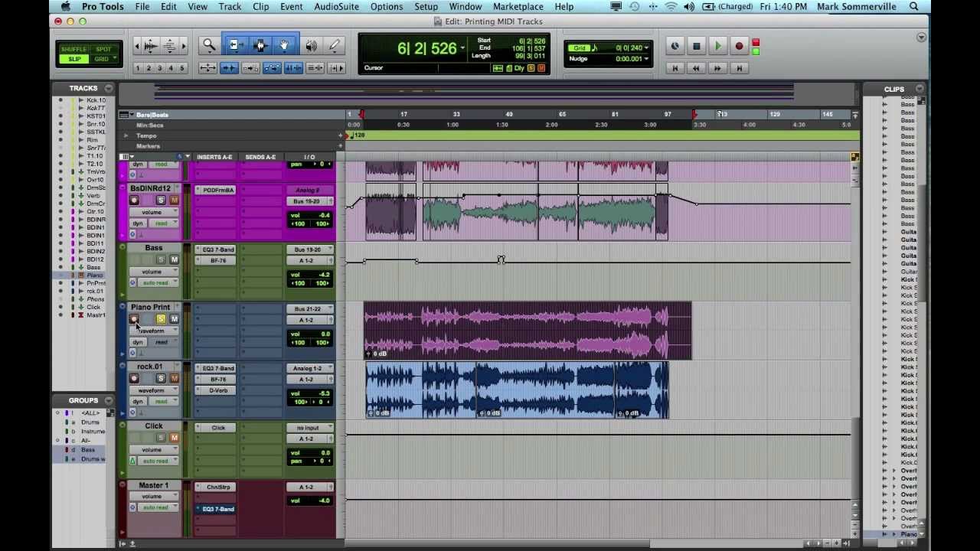Select zoom preset 1
The height and width of the screenshot is (551, 980).
[x=138, y=68]
